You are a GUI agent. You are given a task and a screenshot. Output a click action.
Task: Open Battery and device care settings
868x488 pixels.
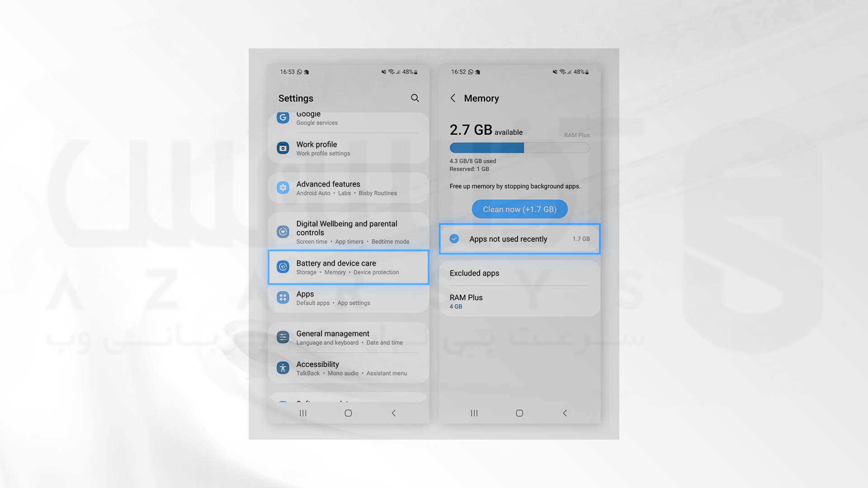click(348, 267)
